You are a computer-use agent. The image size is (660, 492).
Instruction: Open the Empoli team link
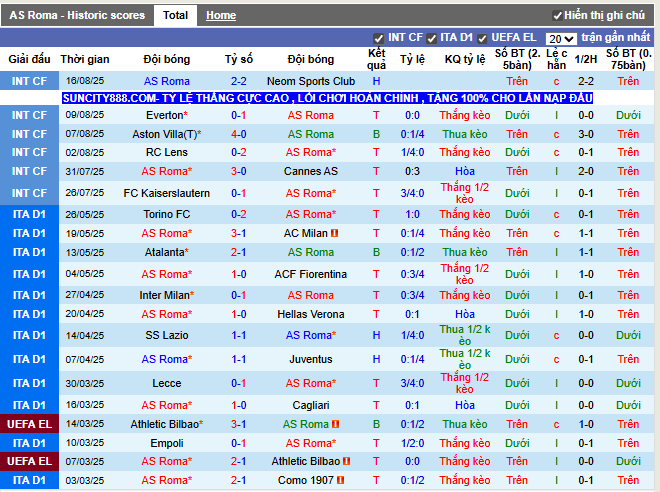click(x=167, y=443)
